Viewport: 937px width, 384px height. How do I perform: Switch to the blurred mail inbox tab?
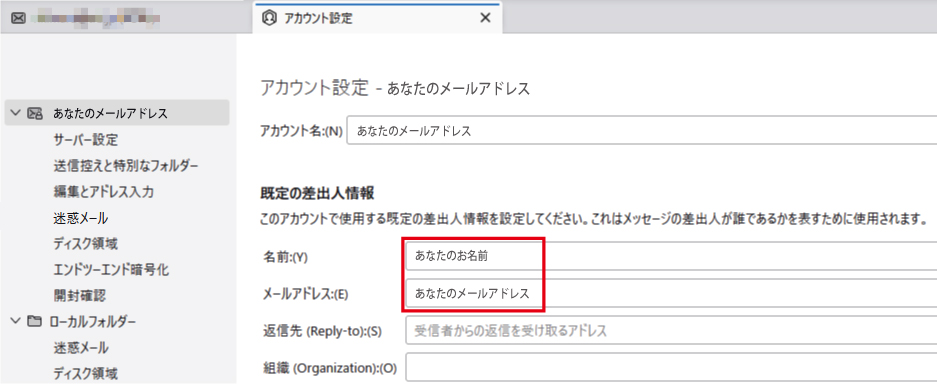(x=125, y=19)
